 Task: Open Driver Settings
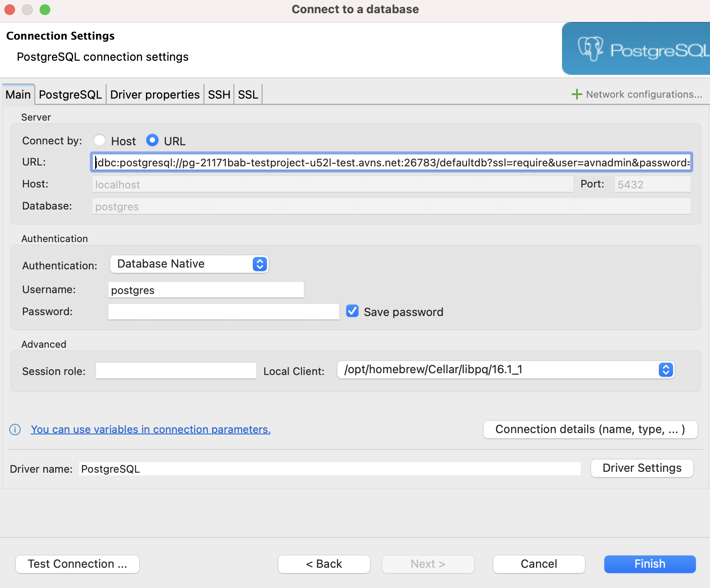[x=641, y=468]
